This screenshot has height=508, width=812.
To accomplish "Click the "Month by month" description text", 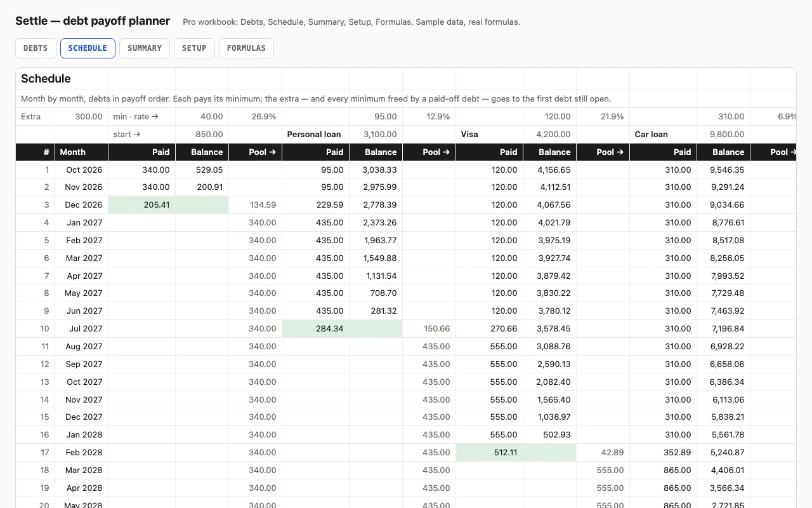I will pos(316,99).
